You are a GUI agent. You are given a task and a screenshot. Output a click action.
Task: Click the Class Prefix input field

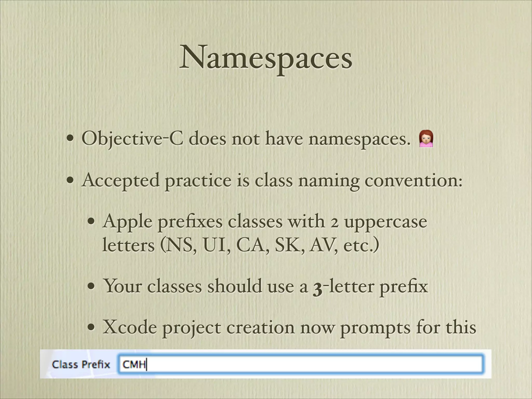(x=300, y=364)
